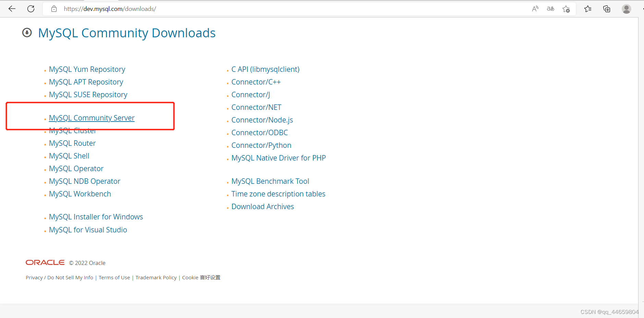This screenshot has width=644, height=318.
Task: Go back to the previous page
Action: click(x=12, y=9)
